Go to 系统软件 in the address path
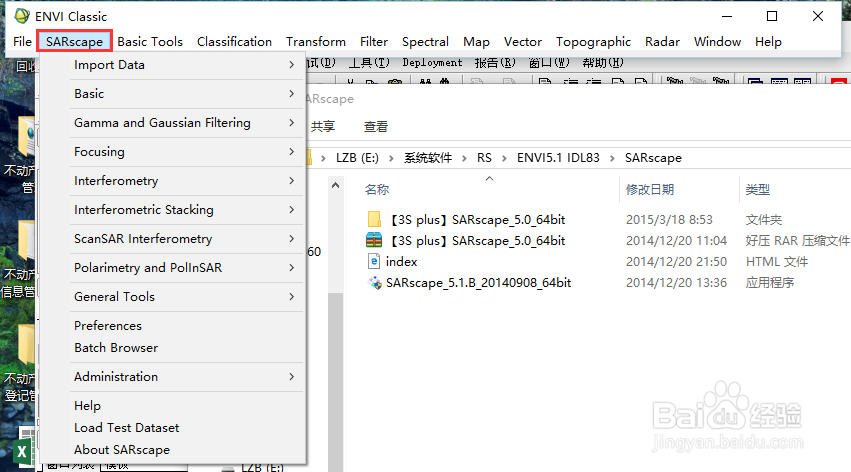 pos(428,158)
